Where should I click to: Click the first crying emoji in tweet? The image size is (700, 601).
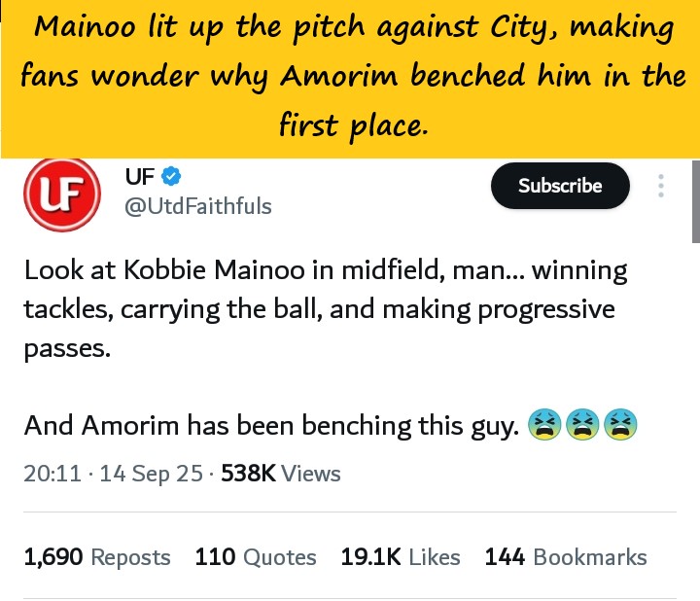(x=543, y=425)
